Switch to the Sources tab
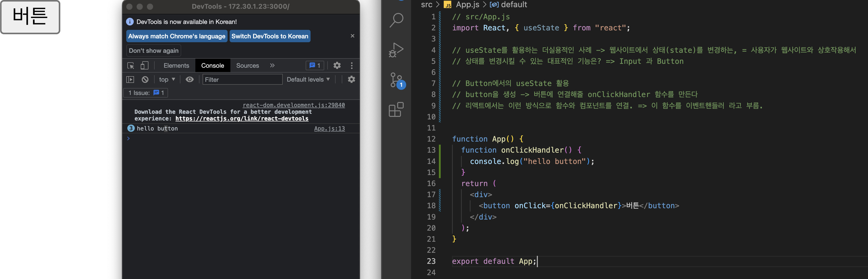Image resolution: width=868 pixels, height=279 pixels. [x=247, y=66]
